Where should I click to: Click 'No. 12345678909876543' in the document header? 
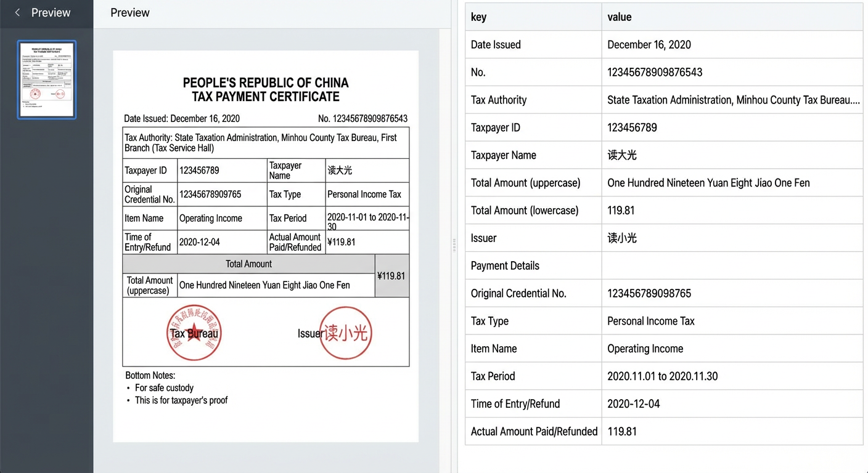(362, 119)
